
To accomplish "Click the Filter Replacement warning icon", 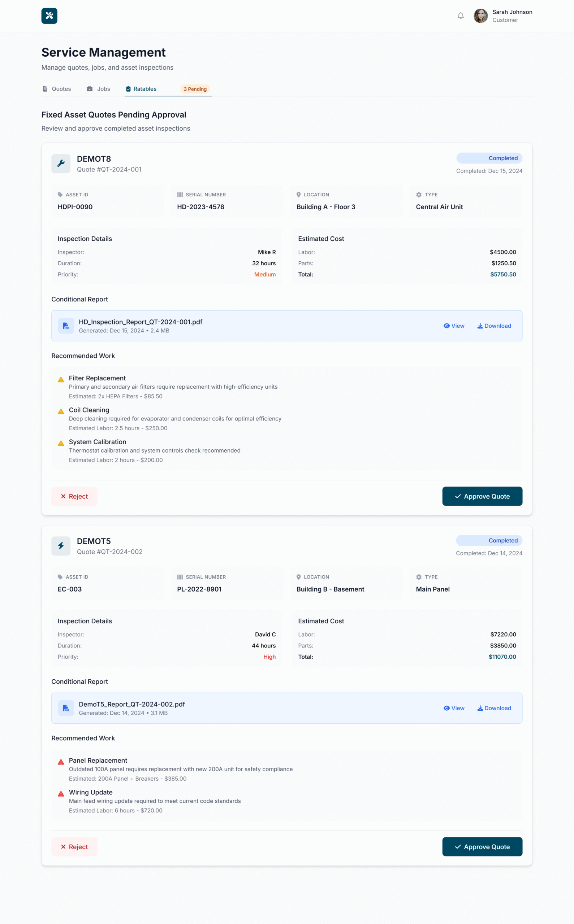I will 61,380.
